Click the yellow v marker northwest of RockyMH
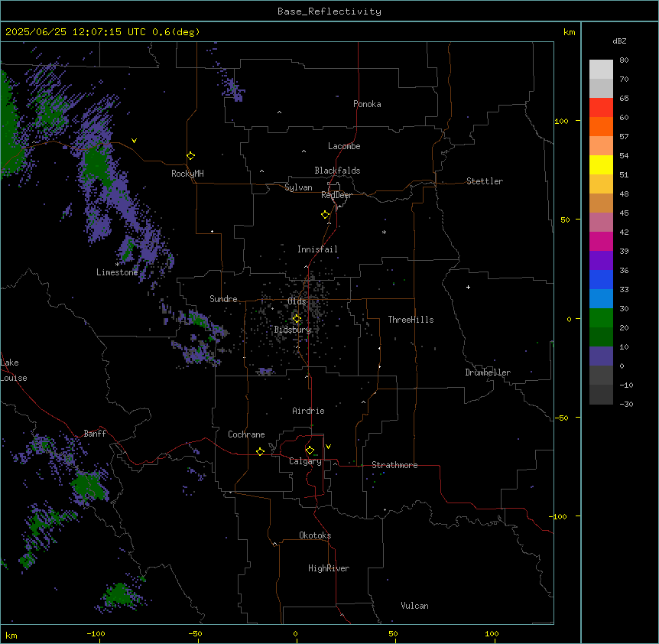 pyautogui.click(x=134, y=141)
